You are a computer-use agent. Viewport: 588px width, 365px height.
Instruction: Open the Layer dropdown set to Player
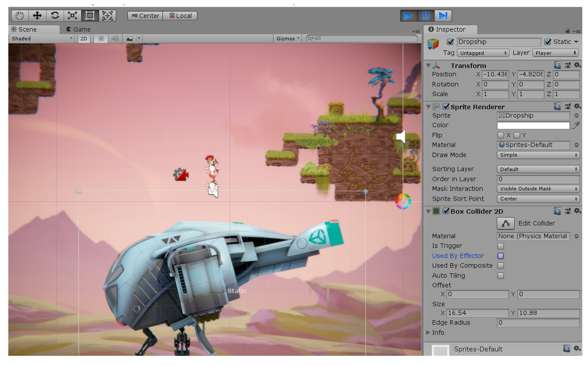click(556, 53)
